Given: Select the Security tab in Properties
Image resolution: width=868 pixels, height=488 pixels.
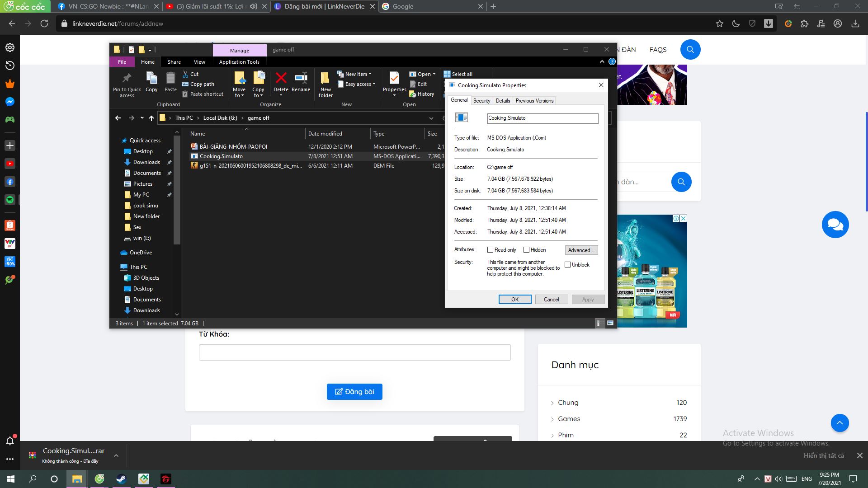Looking at the screenshot, I should click(x=481, y=100).
